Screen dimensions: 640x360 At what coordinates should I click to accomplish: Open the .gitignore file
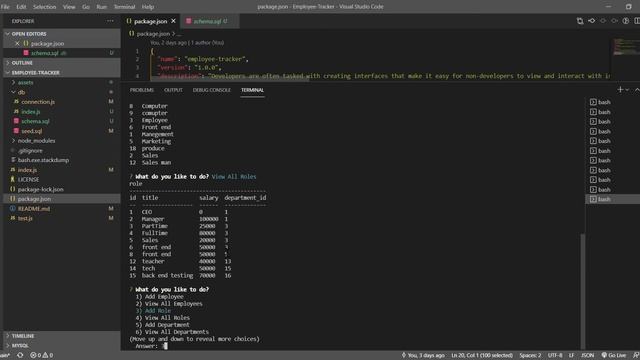tap(62, 151)
